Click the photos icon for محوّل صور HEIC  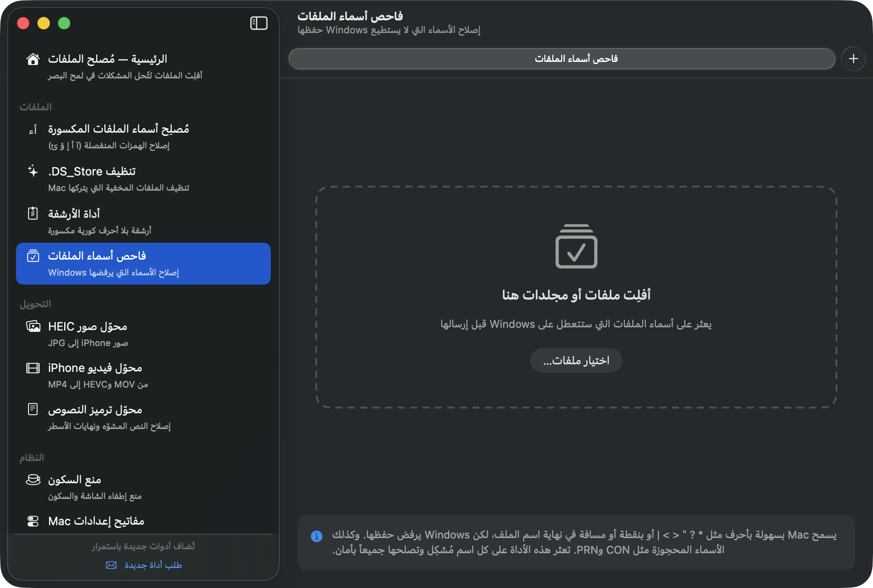pos(33,326)
